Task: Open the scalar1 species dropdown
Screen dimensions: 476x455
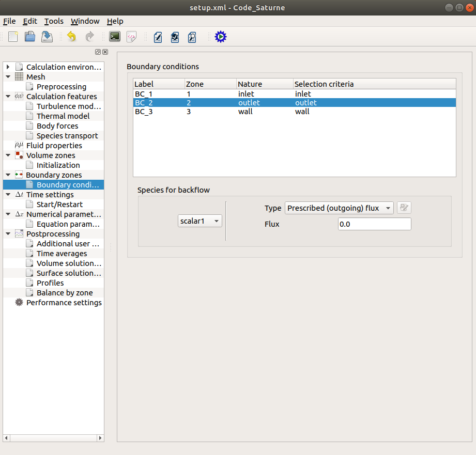Action: pos(199,221)
